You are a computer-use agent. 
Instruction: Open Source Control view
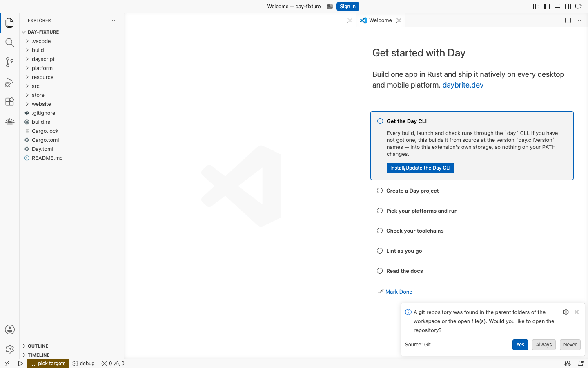coord(10,62)
